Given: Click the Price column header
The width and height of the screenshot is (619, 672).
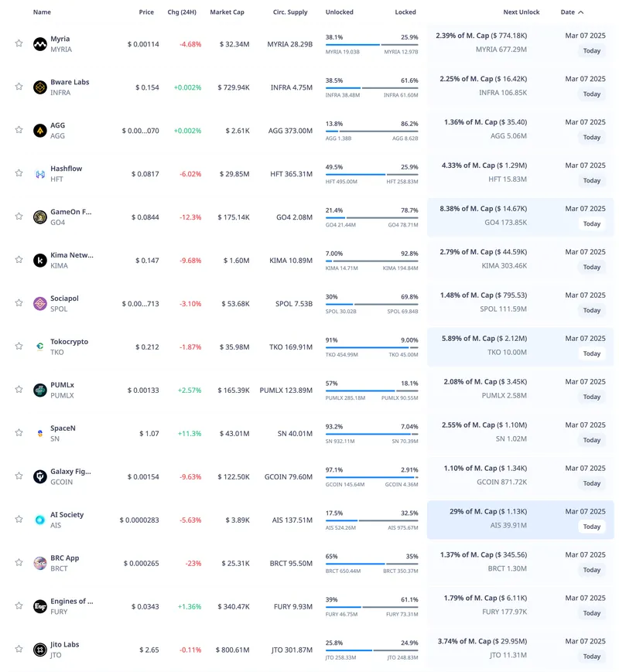Looking at the screenshot, I should 146,12.
